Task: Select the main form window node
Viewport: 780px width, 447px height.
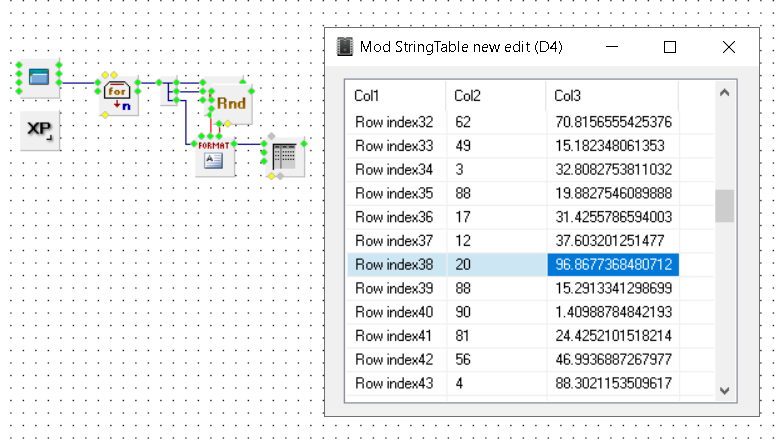Action: 39,77
